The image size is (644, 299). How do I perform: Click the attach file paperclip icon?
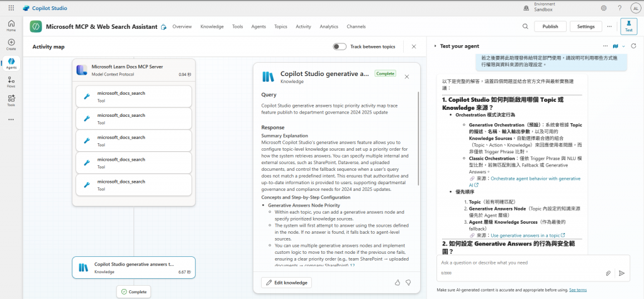coord(608,273)
